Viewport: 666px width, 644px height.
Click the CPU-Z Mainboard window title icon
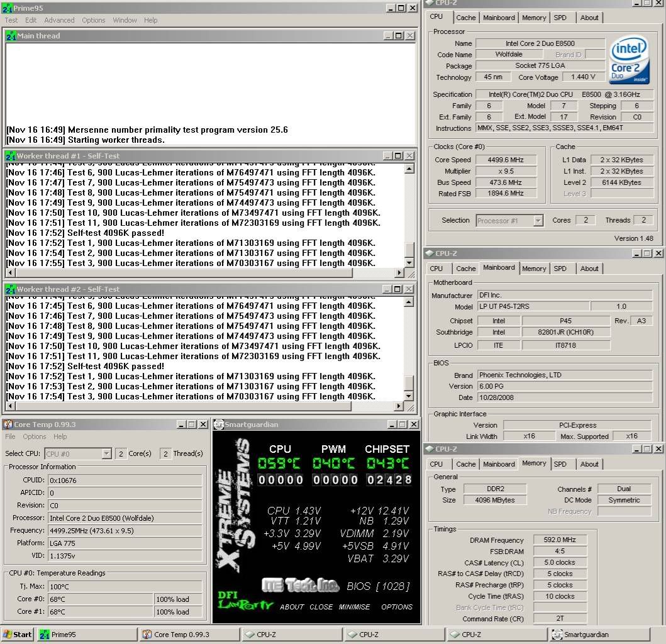pos(430,253)
